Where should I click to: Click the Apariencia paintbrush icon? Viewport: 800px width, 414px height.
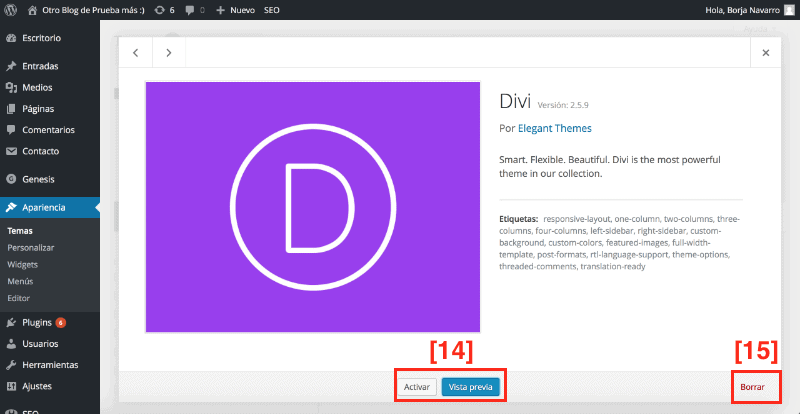11,208
